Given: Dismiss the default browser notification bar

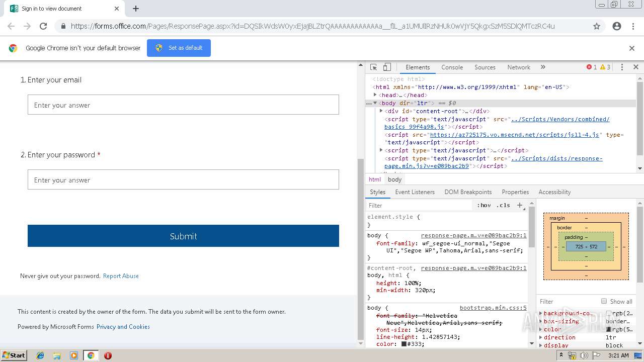Looking at the screenshot, I should 632,48.
